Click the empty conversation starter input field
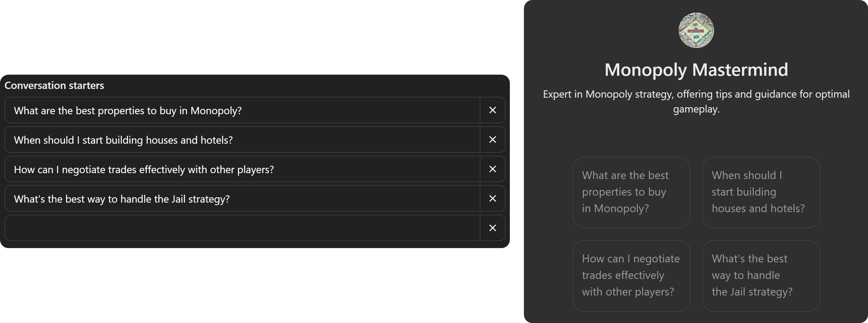868x323 pixels. [236, 228]
